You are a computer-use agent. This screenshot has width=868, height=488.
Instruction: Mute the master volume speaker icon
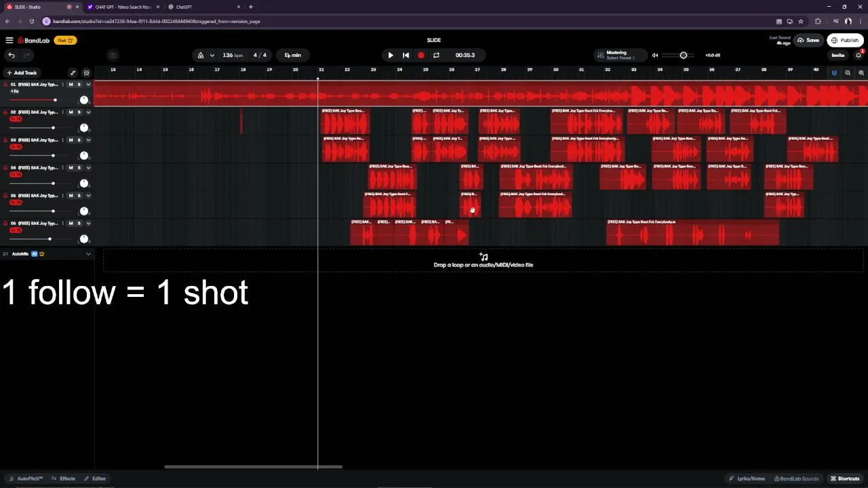pos(655,56)
